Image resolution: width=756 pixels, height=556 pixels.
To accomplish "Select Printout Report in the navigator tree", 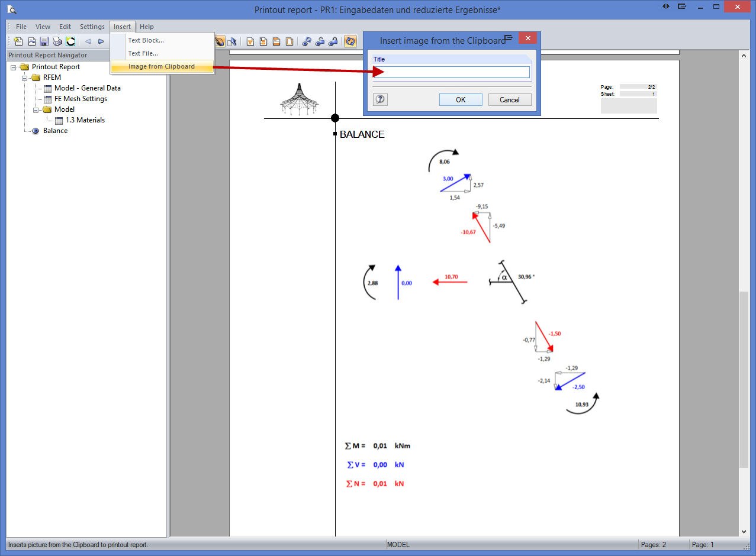I will [x=56, y=67].
